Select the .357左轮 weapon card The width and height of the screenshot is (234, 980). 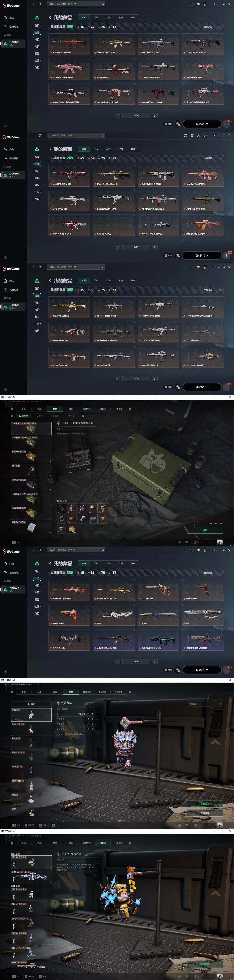point(158,590)
